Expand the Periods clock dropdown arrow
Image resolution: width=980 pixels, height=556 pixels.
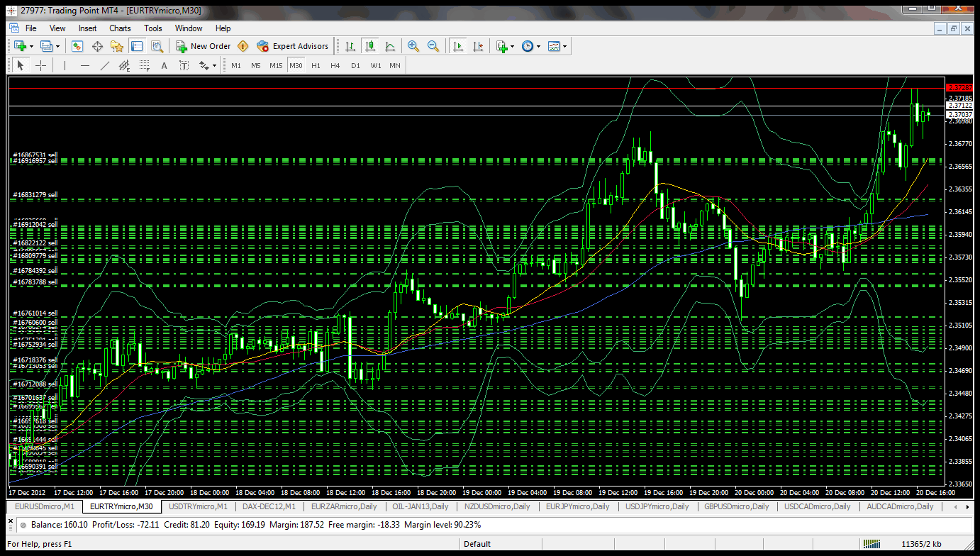(x=539, y=46)
